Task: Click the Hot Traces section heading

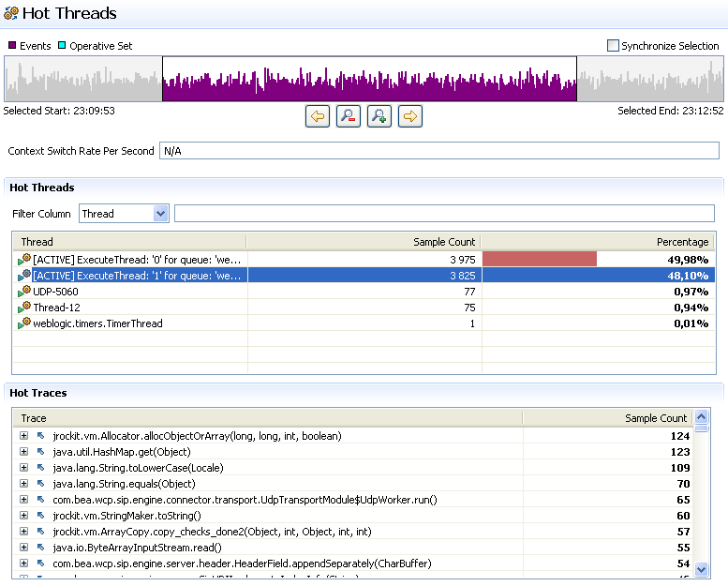Action: 38,393
